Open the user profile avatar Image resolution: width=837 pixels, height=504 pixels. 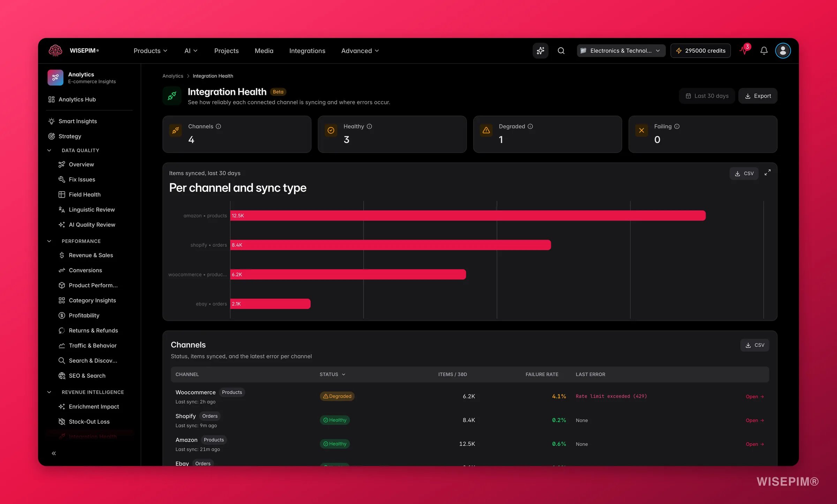(x=783, y=51)
